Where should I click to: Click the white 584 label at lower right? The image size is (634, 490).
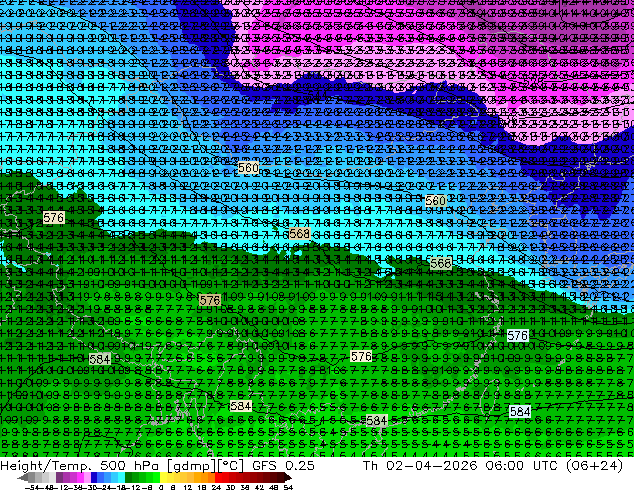click(x=520, y=412)
